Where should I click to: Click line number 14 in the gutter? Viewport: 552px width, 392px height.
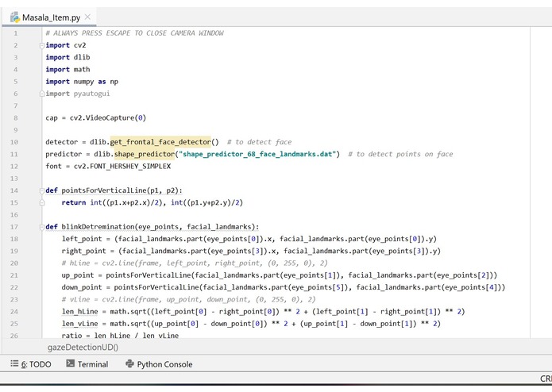click(x=14, y=190)
